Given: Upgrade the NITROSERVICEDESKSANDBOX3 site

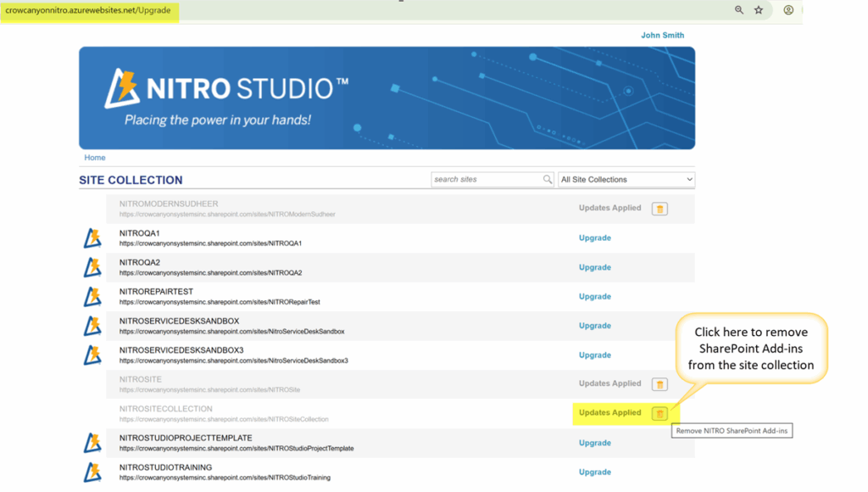Looking at the screenshot, I should click(594, 355).
